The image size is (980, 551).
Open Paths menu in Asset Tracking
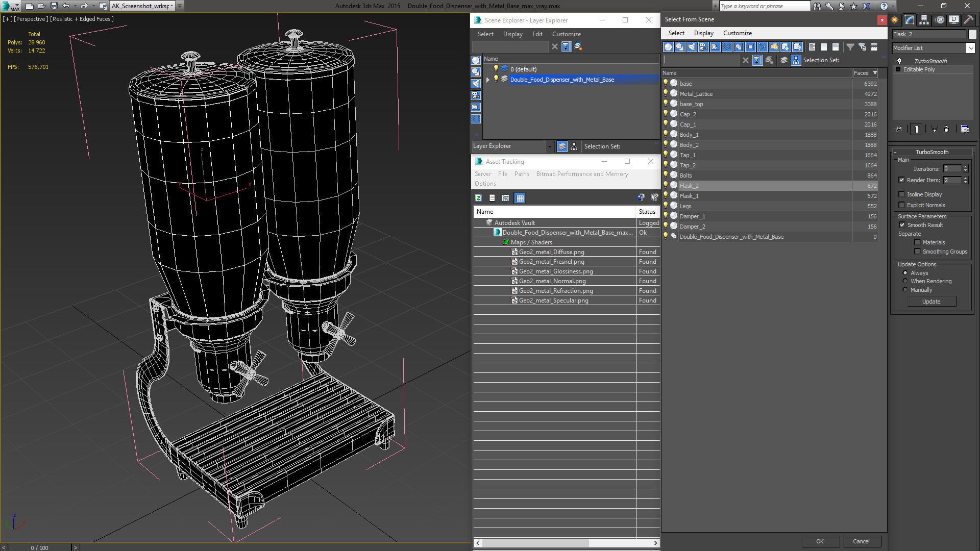click(x=522, y=174)
